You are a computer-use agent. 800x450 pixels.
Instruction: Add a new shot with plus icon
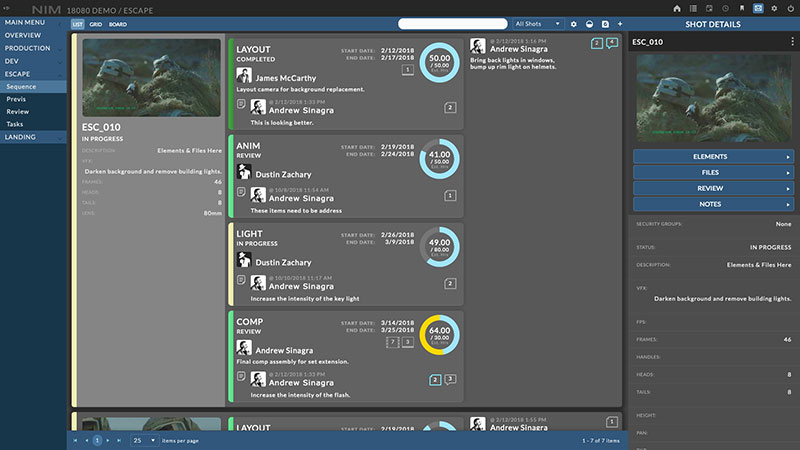(x=620, y=24)
